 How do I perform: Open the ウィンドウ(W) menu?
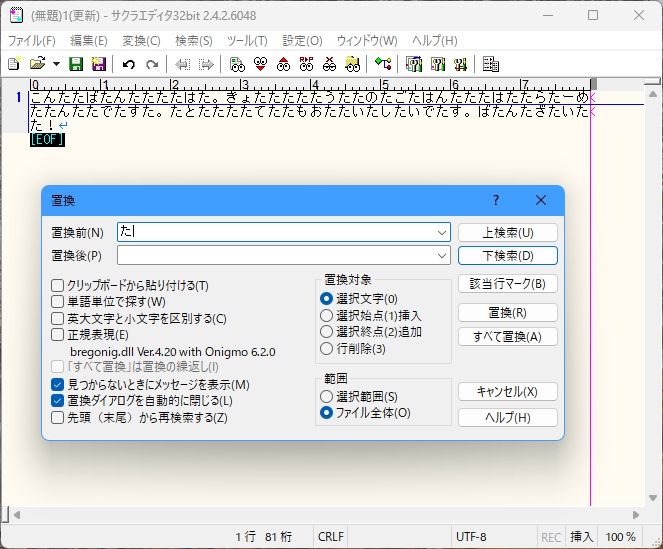367,41
